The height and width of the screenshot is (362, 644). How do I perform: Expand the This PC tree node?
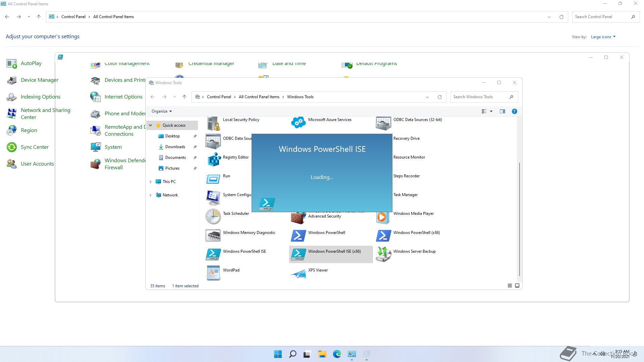pos(151,182)
